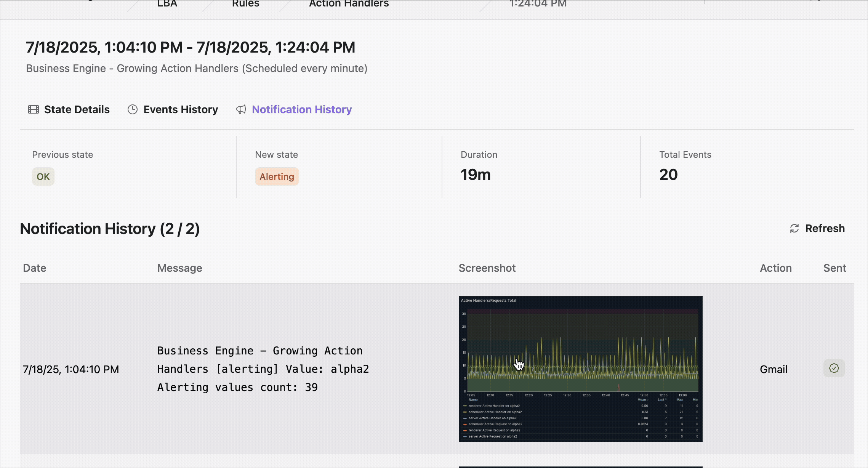The width and height of the screenshot is (868, 468).
Task: Click the Message column header
Action: (180, 268)
